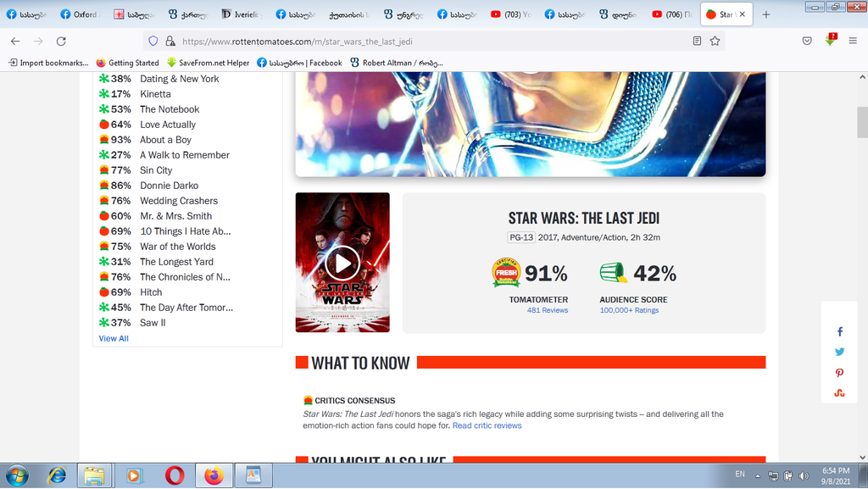Open the taskbar clock and date
Viewport: 868px width, 489px height.
coord(836,475)
